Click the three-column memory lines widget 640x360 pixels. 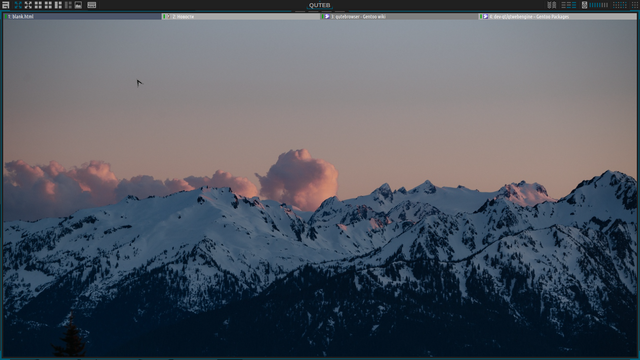point(569,5)
